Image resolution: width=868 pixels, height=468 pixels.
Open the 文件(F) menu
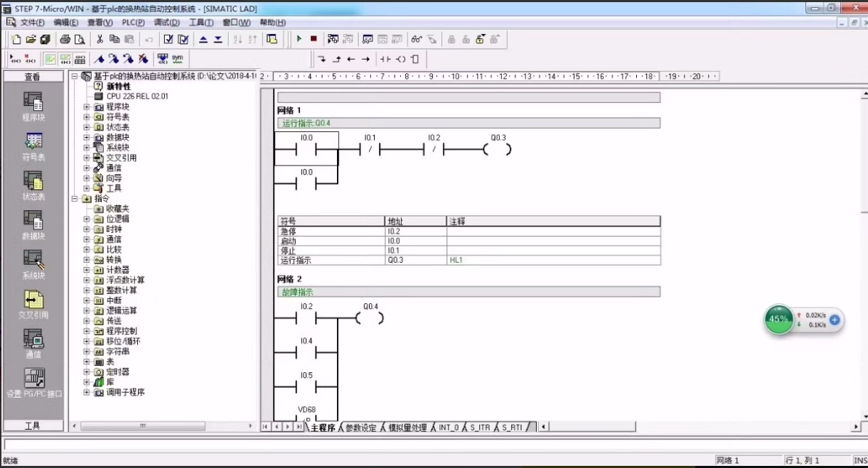[x=33, y=23]
